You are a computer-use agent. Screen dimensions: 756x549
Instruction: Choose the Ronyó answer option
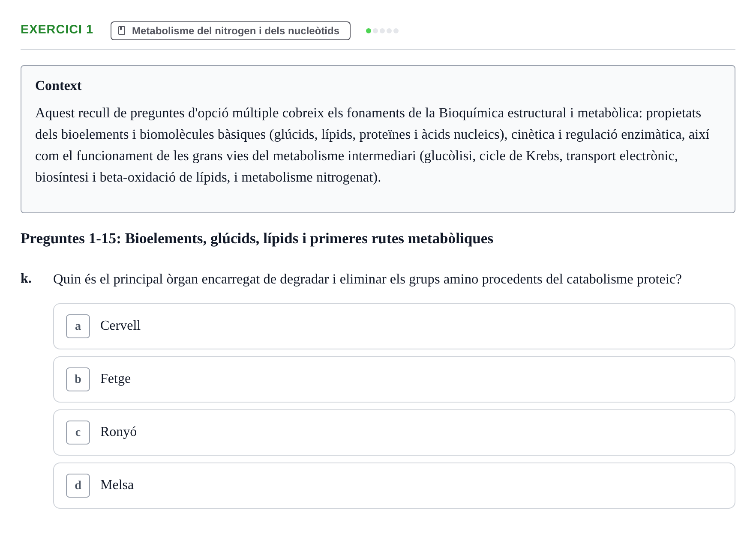point(394,433)
